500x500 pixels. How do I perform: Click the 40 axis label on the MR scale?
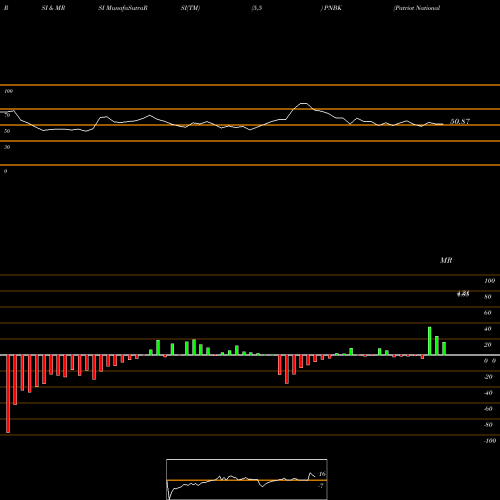click(488, 329)
